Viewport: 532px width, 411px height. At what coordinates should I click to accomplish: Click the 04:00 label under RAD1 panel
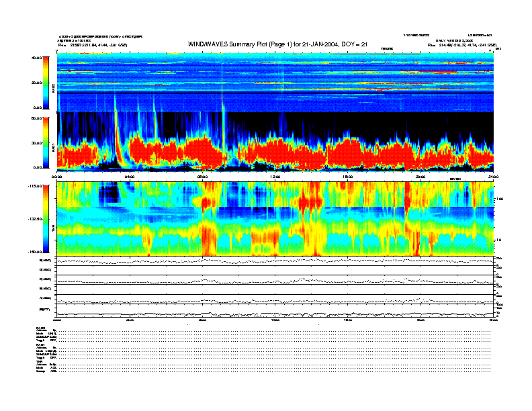coord(130,176)
